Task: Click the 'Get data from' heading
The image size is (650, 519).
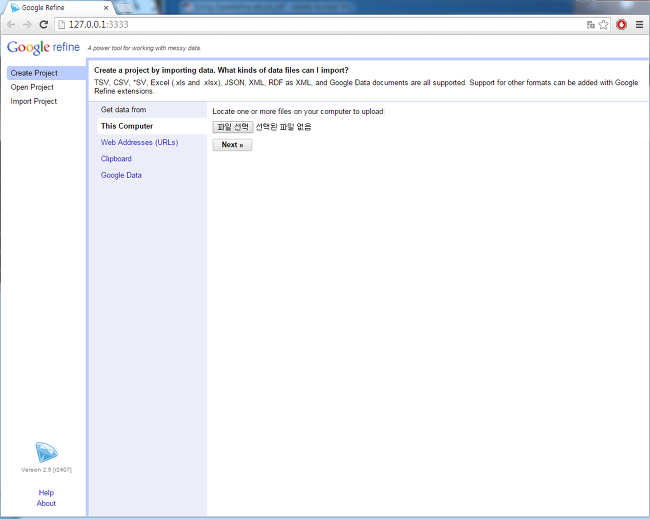Action: 123,110
